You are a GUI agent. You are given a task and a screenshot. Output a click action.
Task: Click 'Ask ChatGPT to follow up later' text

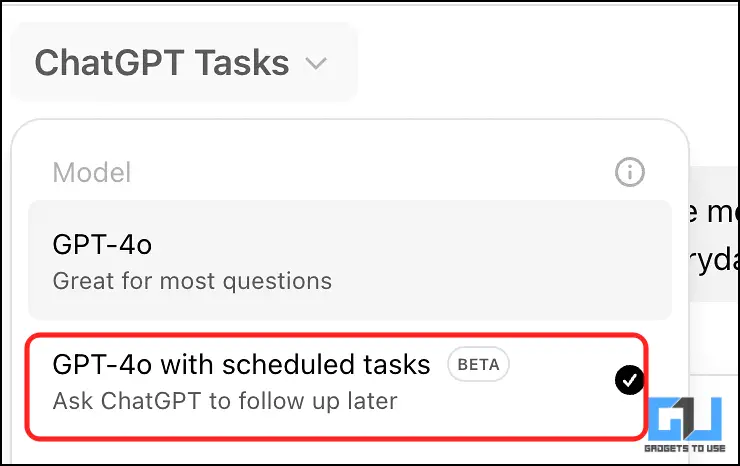225,402
